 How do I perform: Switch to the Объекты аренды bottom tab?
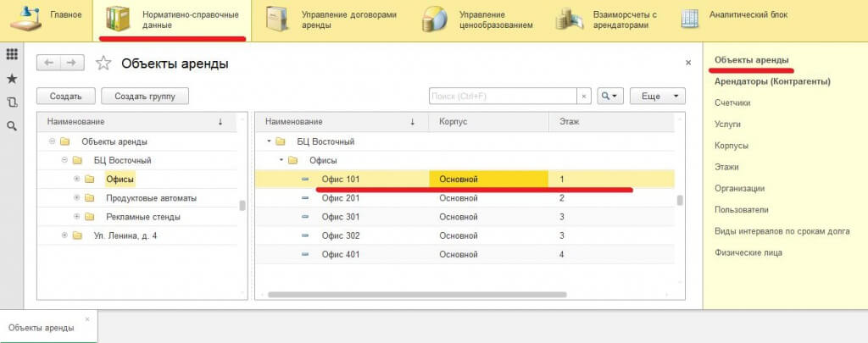pos(41,328)
